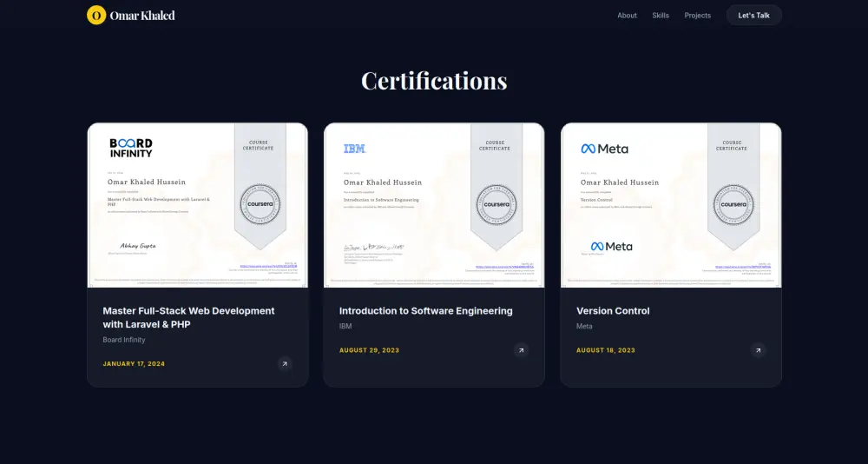This screenshot has width=868, height=464.
Task: Click the verification link on Meta certificate
Action: [x=743, y=267]
